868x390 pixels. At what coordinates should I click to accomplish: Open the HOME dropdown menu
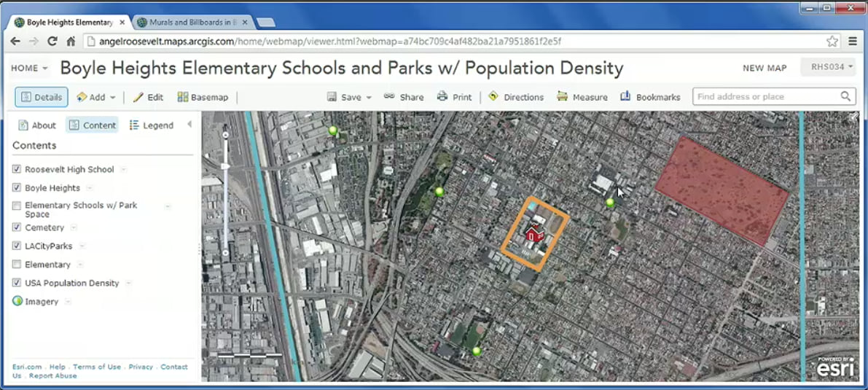tap(29, 68)
